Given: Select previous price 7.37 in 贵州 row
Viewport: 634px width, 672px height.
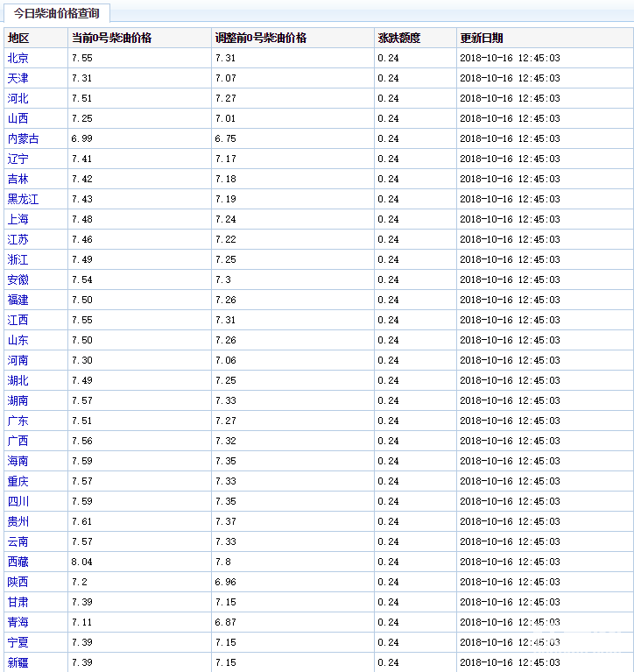Looking at the screenshot, I should pyautogui.click(x=225, y=521).
